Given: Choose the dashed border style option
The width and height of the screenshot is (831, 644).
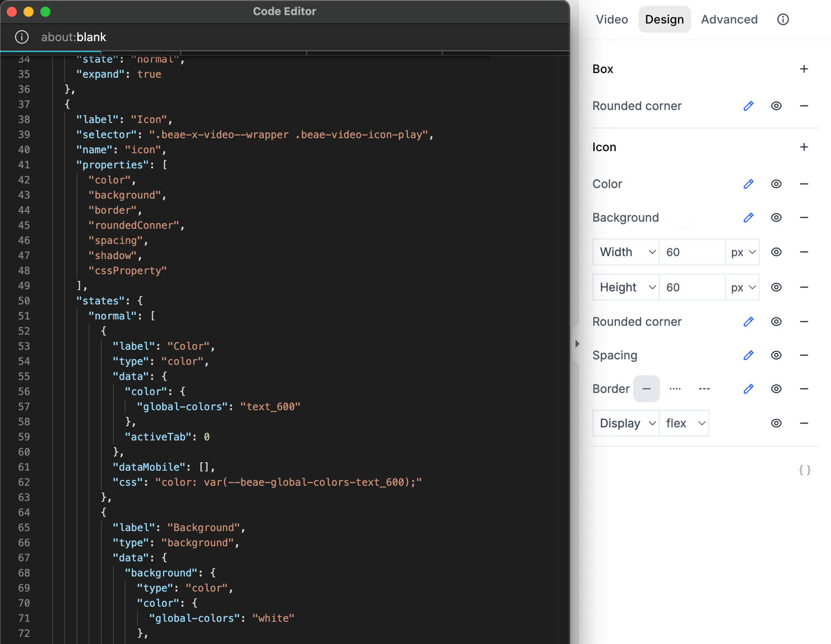Looking at the screenshot, I should (704, 389).
